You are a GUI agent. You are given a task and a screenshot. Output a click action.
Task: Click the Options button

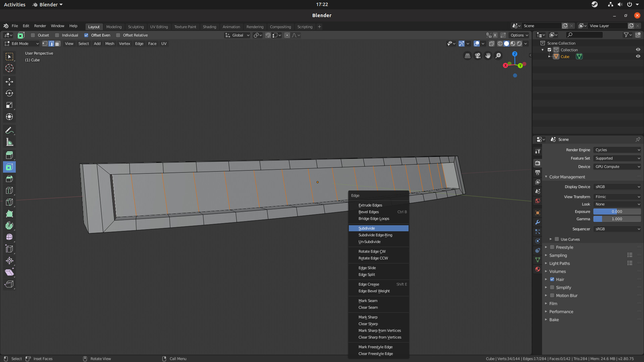[x=519, y=35]
